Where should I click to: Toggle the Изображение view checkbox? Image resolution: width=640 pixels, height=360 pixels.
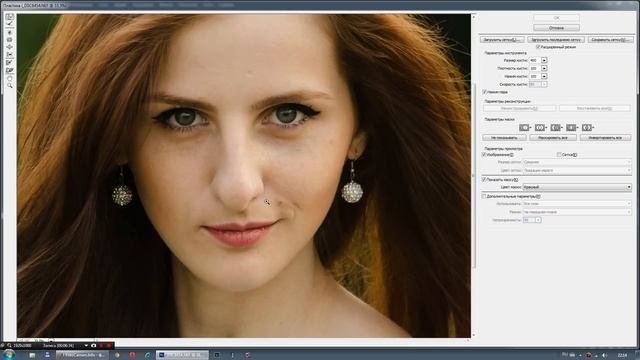[x=484, y=155]
